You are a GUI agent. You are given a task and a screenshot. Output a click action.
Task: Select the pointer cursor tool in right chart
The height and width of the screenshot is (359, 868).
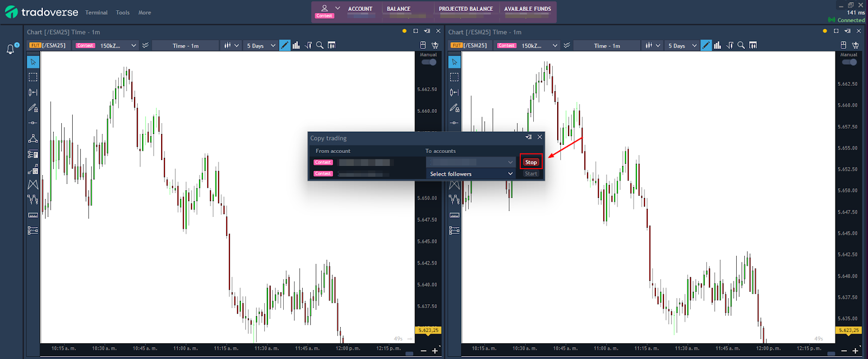click(455, 62)
